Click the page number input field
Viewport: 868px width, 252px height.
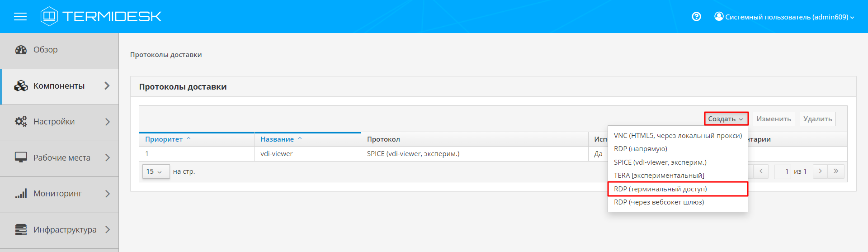tap(782, 171)
